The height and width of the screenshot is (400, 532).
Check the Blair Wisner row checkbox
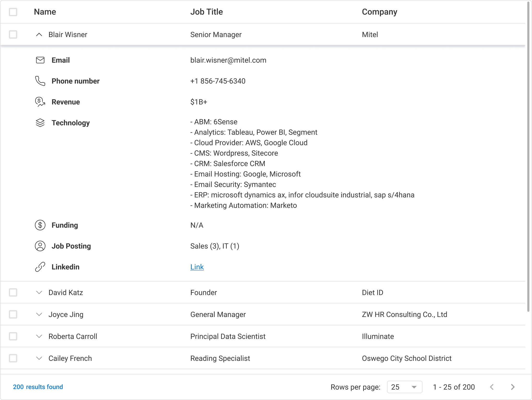[x=13, y=34]
